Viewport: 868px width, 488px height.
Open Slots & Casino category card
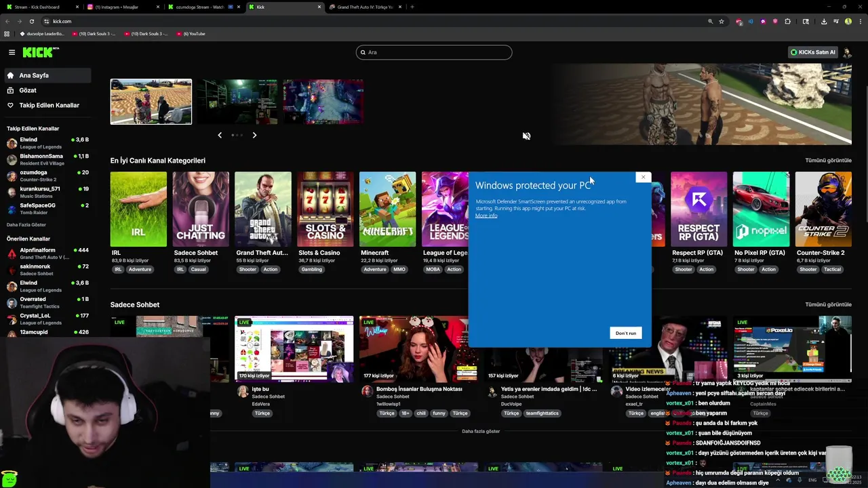click(325, 209)
